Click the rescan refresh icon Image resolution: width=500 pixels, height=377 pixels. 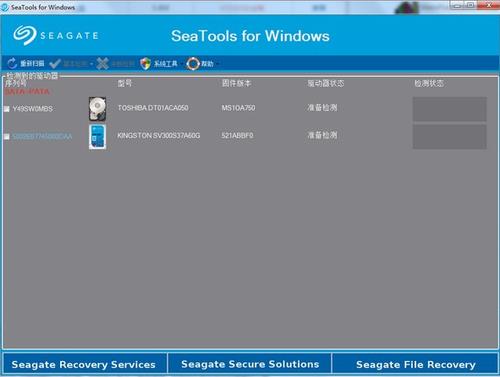[12, 63]
